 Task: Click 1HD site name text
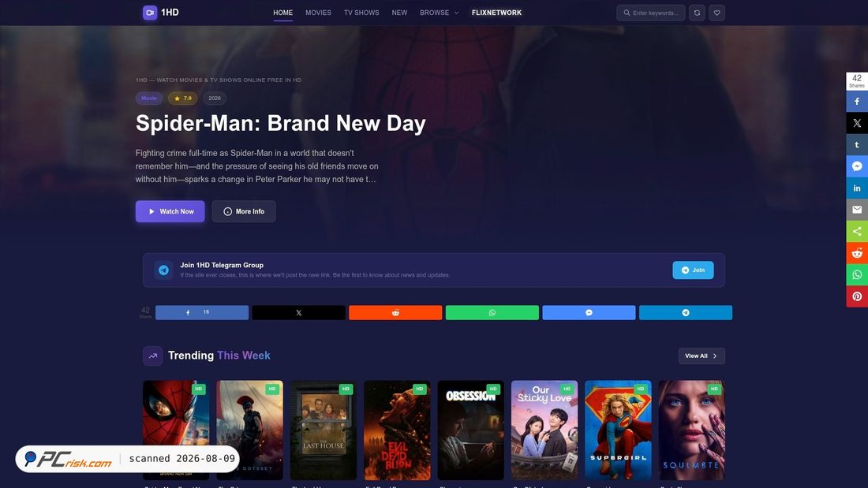(170, 13)
